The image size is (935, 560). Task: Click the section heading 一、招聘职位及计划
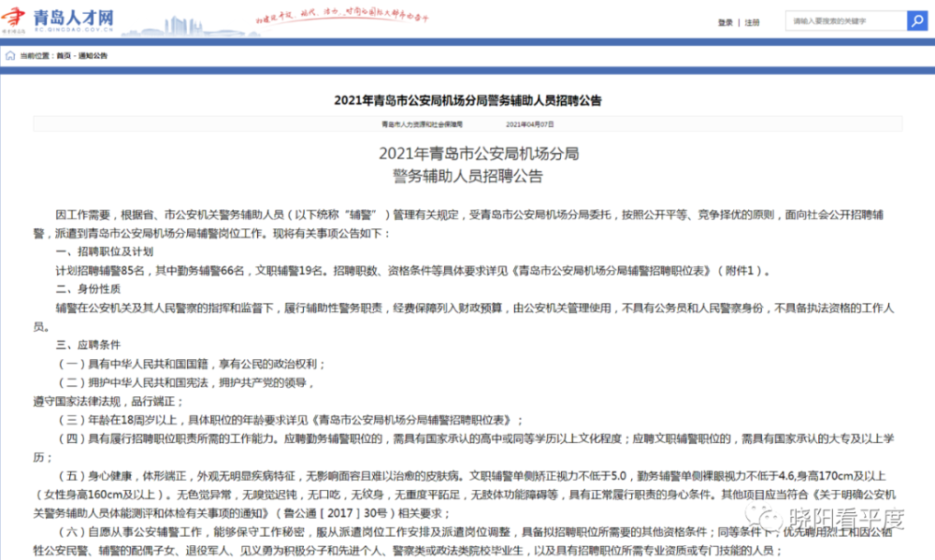[x=105, y=251]
